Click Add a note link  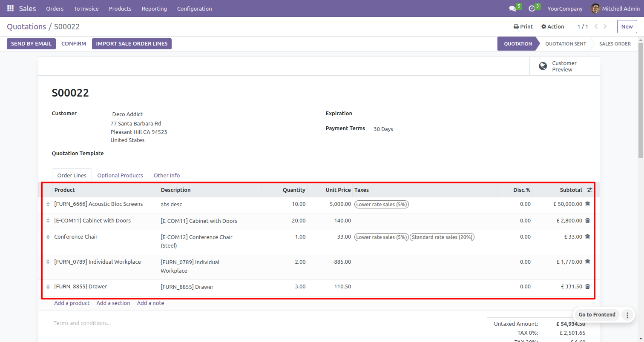click(x=150, y=303)
